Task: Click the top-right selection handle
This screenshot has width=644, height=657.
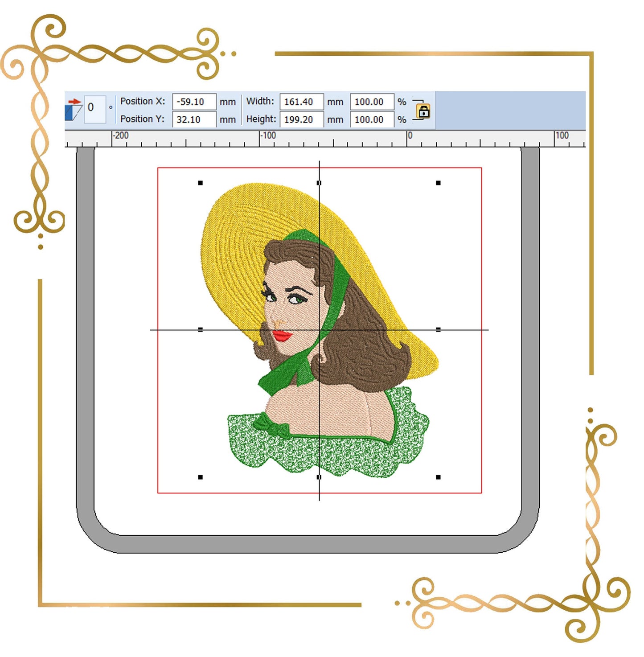Action: point(438,183)
